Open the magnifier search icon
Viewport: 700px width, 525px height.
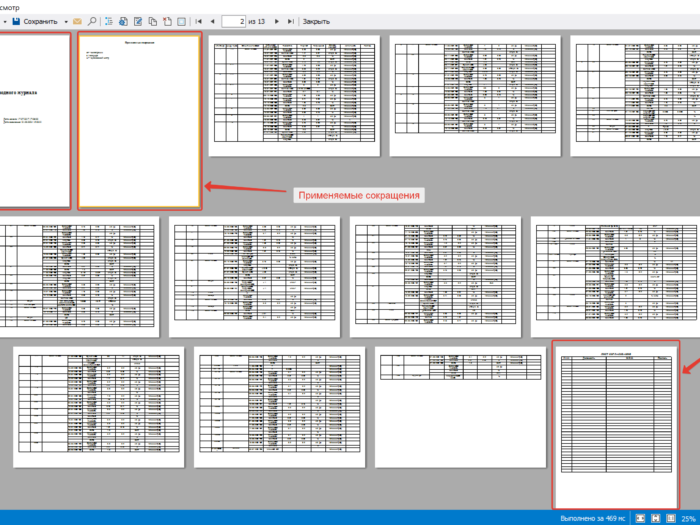(x=92, y=21)
